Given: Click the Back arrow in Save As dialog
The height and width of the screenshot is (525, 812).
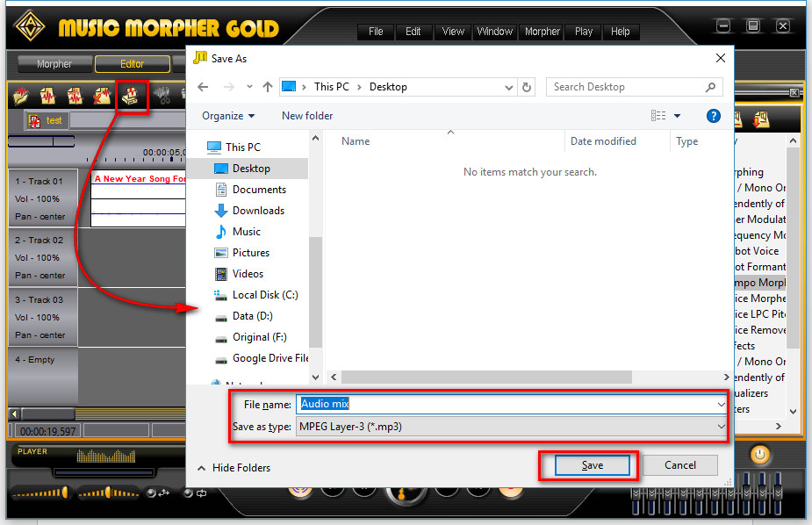Looking at the screenshot, I should pos(203,87).
